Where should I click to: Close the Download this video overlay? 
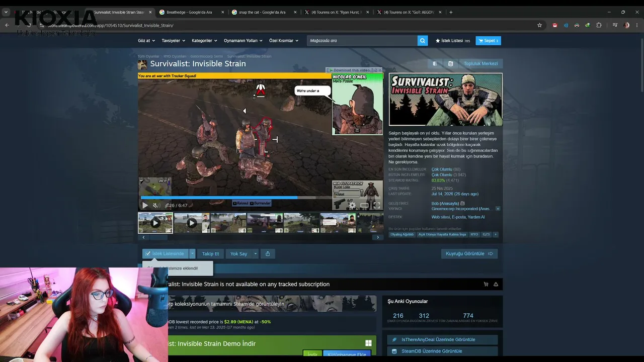(380, 70)
